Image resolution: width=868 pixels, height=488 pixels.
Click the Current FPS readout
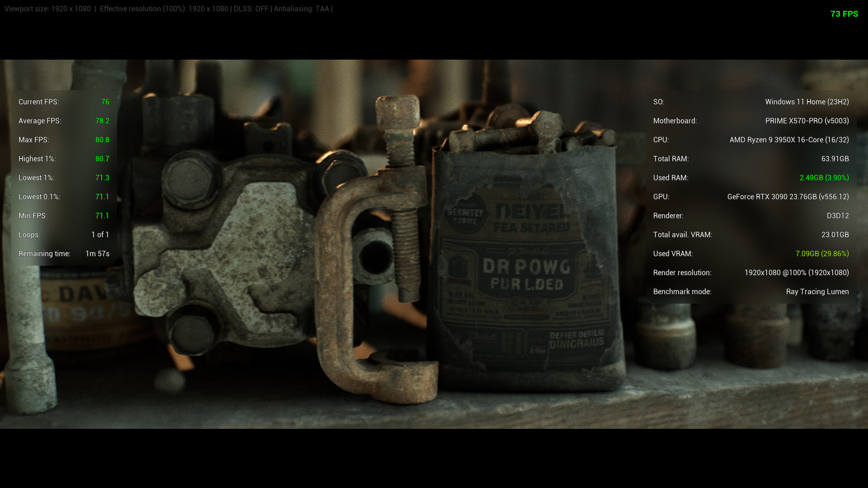click(63, 102)
